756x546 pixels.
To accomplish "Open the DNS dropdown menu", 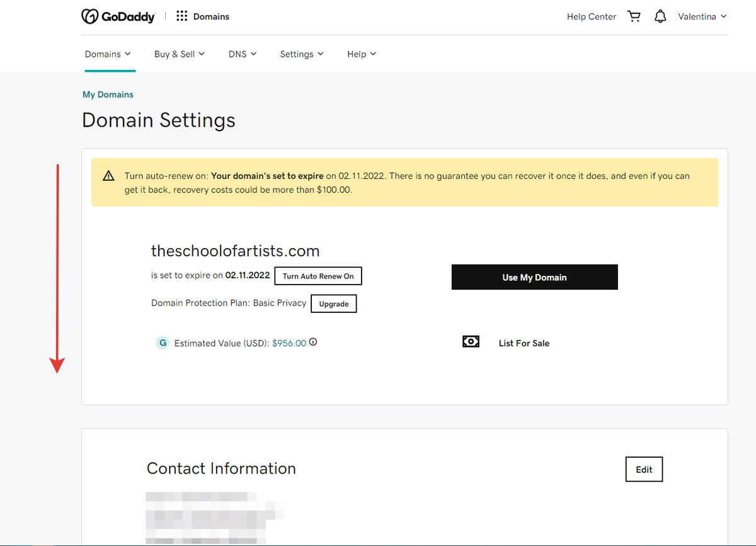I will (x=243, y=54).
